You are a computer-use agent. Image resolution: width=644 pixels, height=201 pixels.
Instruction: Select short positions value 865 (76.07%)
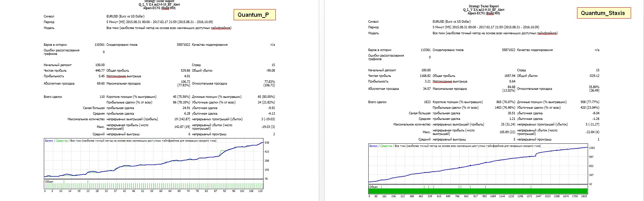[506, 102]
